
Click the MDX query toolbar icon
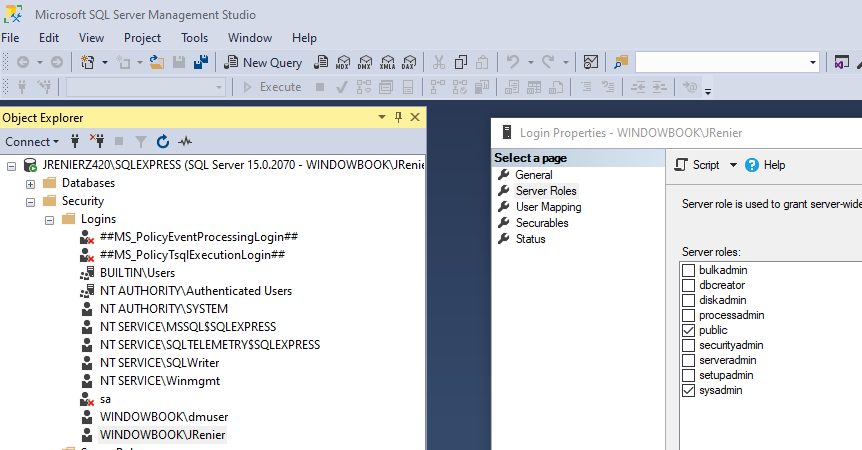pyautogui.click(x=343, y=62)
